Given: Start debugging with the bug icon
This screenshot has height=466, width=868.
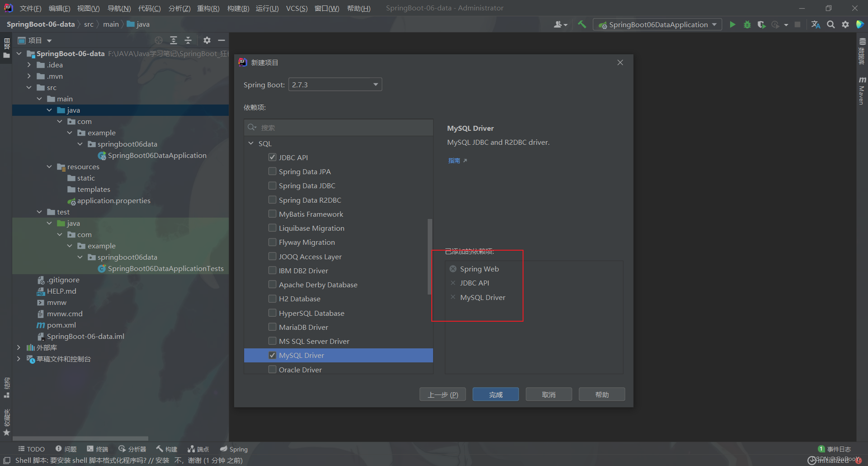Looking at the screenshot, I should point(747,24).
